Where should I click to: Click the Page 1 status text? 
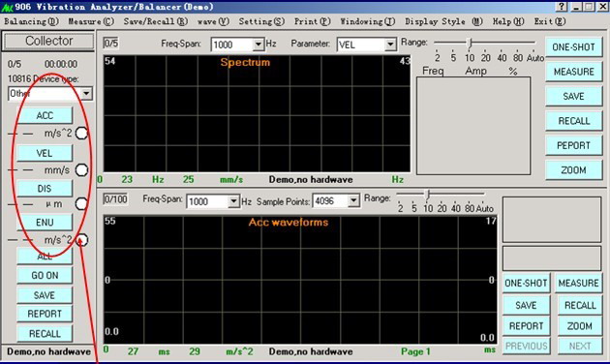click(415, 351)
